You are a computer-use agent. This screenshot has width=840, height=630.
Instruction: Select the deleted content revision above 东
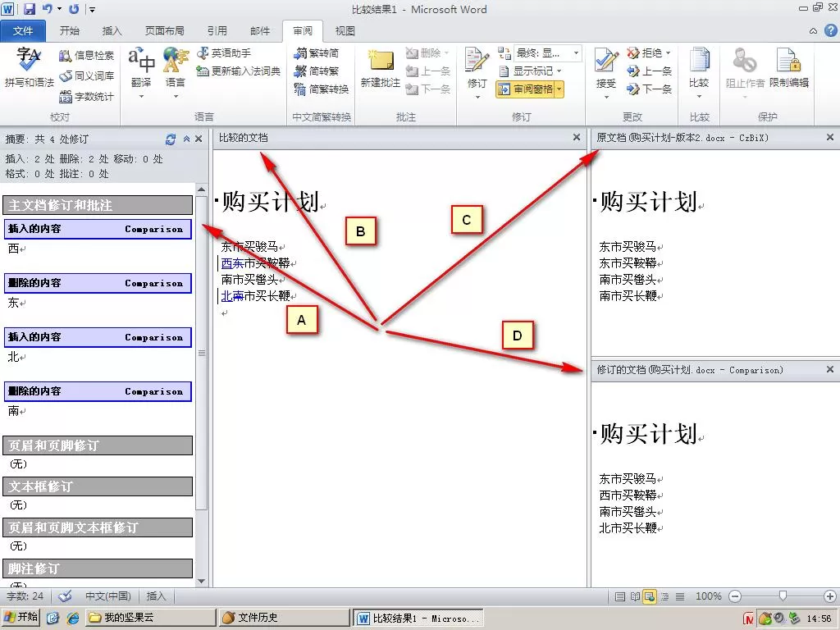tap(98, 283)
